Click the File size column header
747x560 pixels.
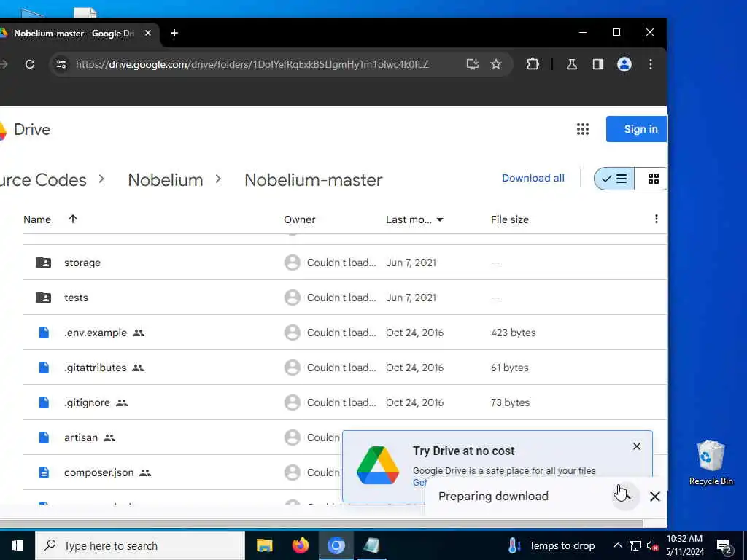pyautogui.click(x=510, y=219)
